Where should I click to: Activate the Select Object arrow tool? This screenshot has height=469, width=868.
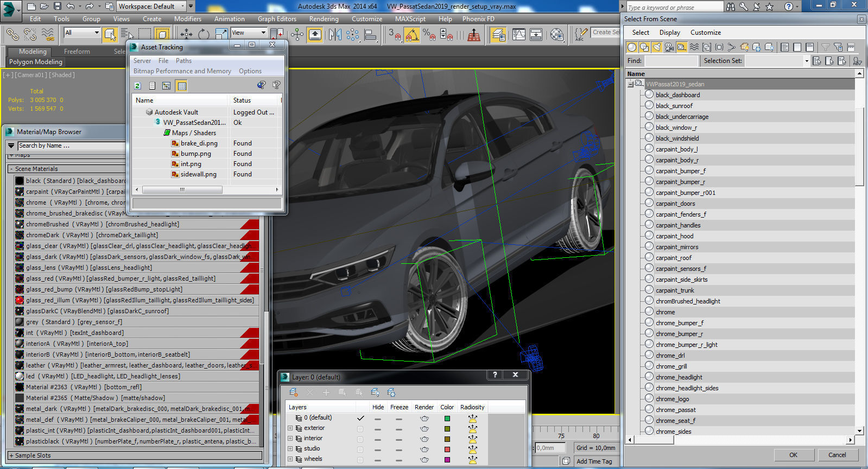click(110, 35)
